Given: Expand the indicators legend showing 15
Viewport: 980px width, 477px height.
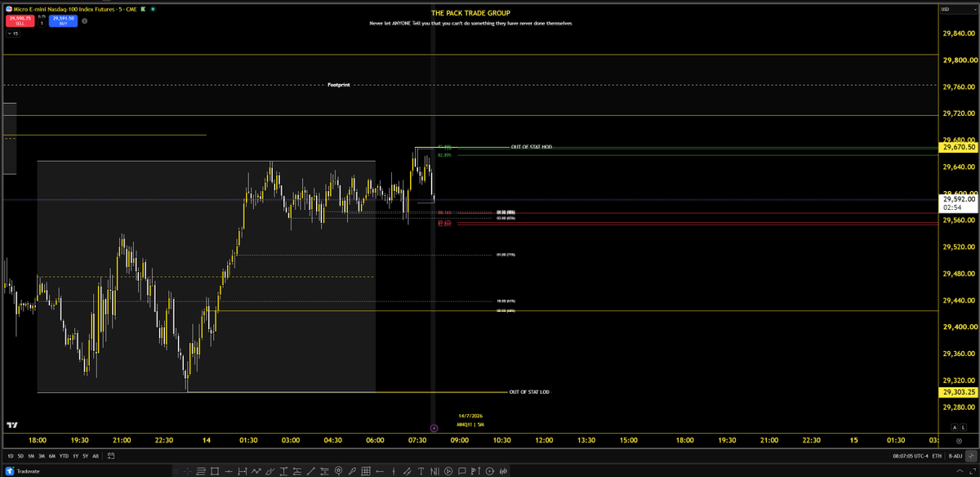Looking at the screenshot, I should point(13,33).
